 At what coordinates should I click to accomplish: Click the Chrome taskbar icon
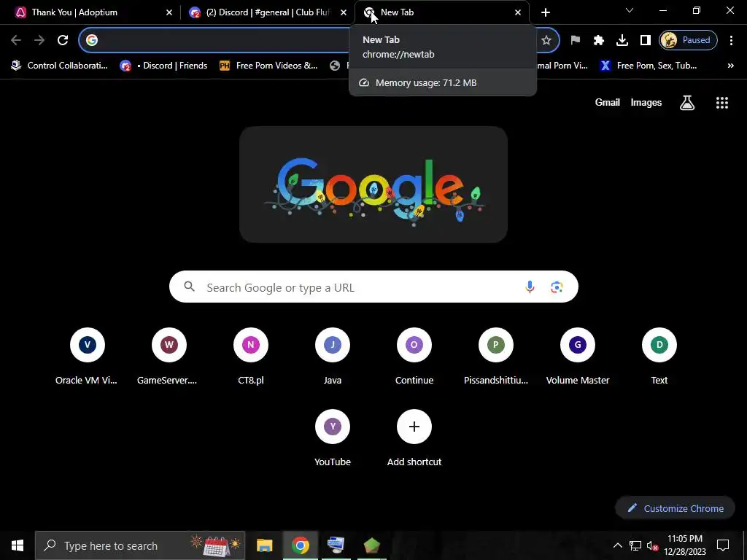point(300,545)
